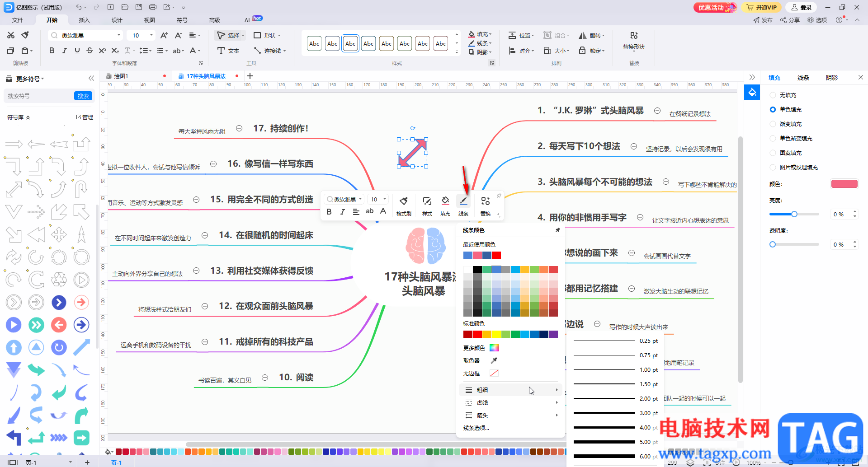Click the 开通VIP button

[x=762, y=7]
